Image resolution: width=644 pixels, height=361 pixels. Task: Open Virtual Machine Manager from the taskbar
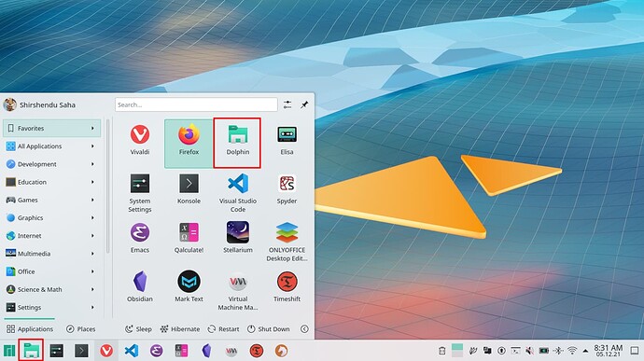(231, 351)
